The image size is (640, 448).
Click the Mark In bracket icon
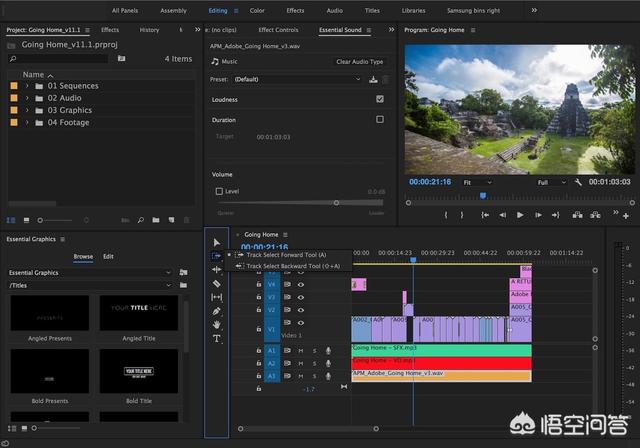pyautogui.click(x=446, y=215)
